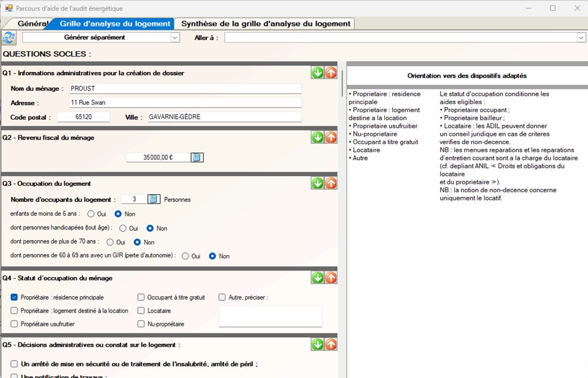Click the Autre, préciser text box
588x378 pixels.
coord(270,316)
